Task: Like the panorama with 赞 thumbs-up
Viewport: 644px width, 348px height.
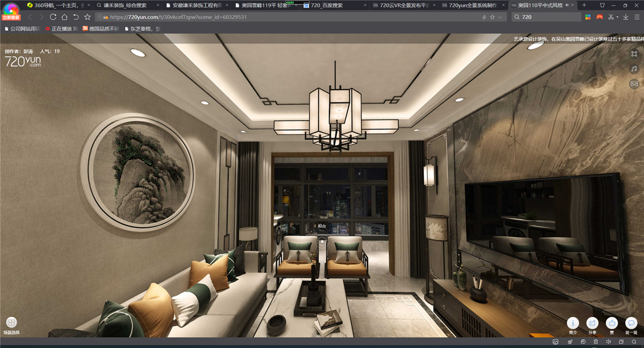Action: tap(612, 323)
